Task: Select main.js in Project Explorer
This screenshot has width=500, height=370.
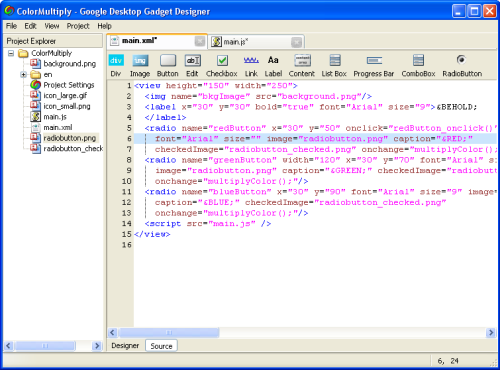Action: coord(55,117)
